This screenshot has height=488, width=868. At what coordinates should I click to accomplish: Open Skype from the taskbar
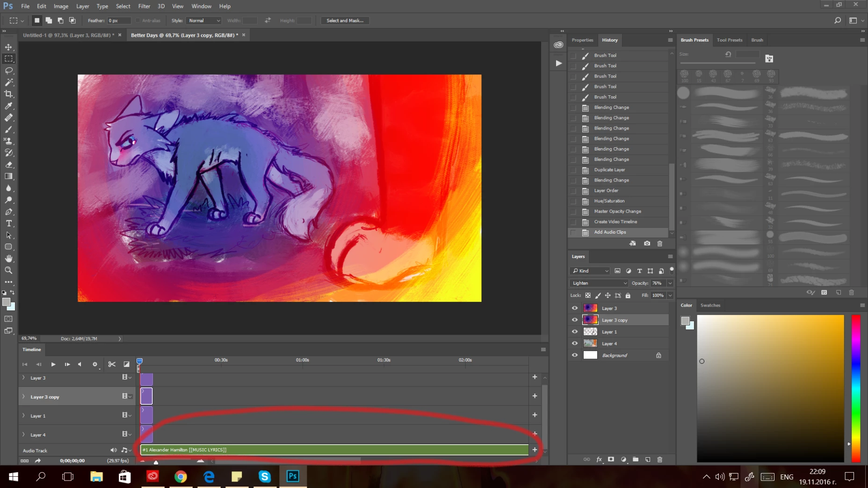(x=265, y=476)
